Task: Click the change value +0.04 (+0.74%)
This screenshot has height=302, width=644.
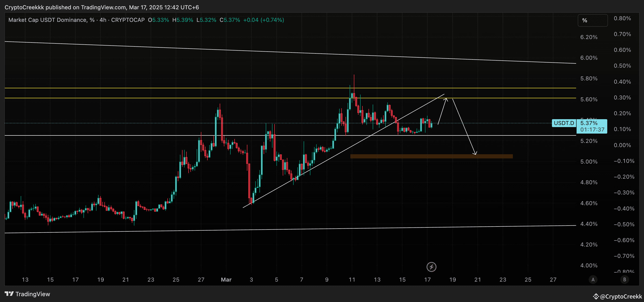Action: point(263,20)
